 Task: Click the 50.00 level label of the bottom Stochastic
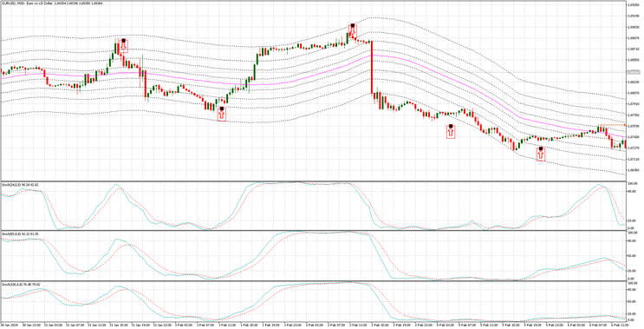(633, 301)
